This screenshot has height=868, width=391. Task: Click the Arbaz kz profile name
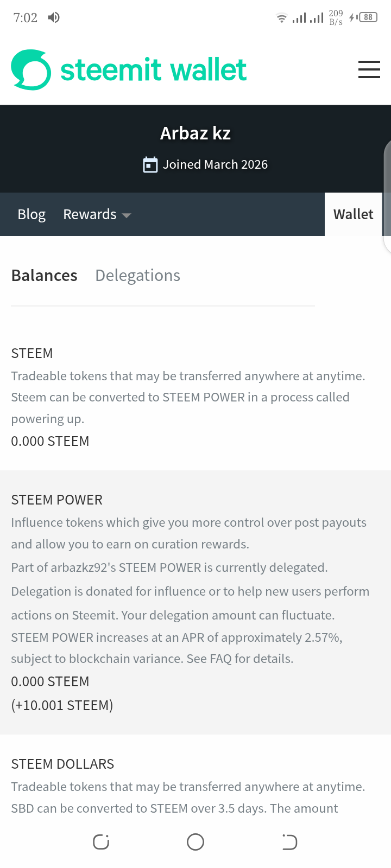point(195,133)
